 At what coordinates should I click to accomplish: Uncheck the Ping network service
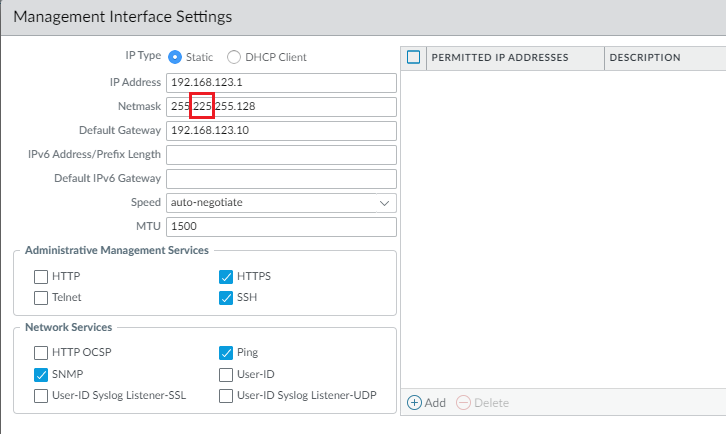[x=226, y=352]
